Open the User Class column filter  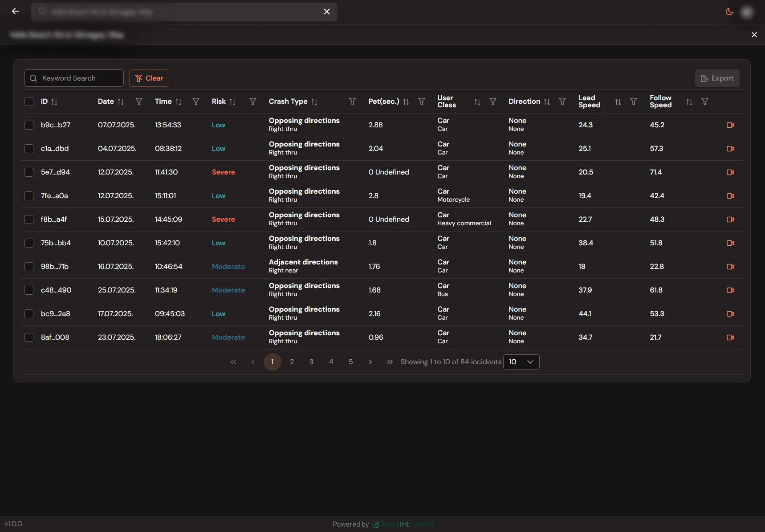(492, 102)
